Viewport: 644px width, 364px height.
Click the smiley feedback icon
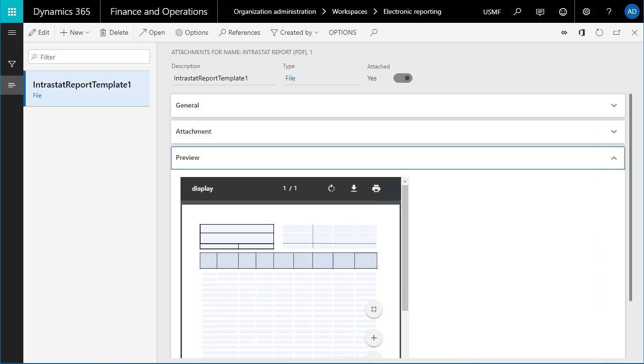click(563, 11)
